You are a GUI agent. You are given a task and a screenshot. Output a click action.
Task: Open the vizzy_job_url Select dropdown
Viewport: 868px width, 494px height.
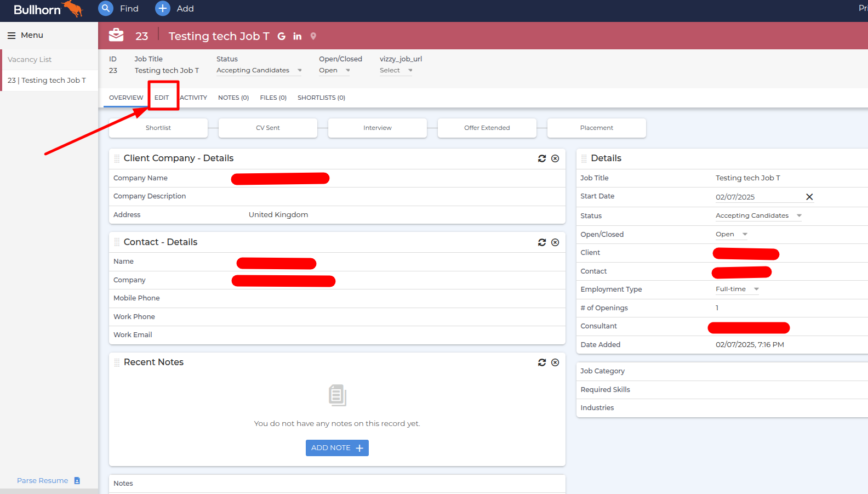pos(396,70)
